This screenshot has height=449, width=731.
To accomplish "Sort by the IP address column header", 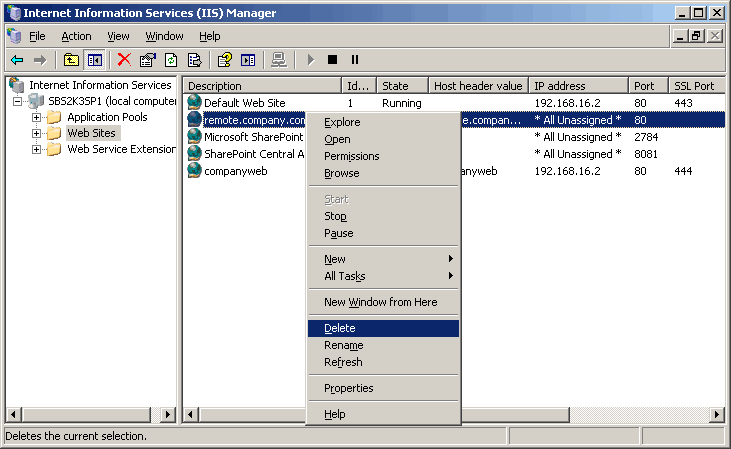I will click(579, 86).
